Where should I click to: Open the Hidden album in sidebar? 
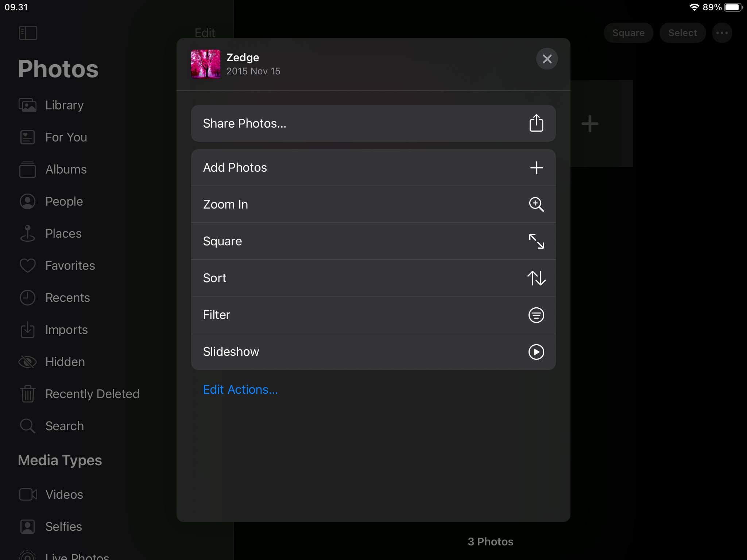click(65, 362)
